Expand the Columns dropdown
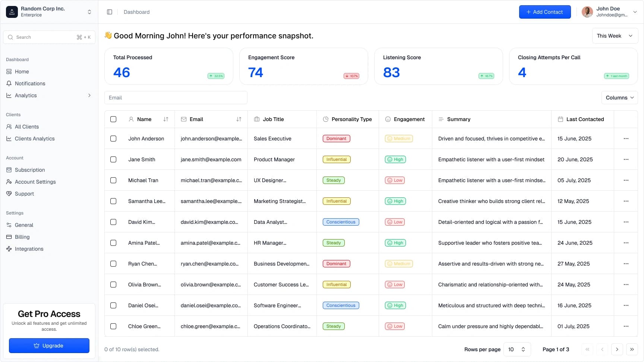 coord(619,98)
